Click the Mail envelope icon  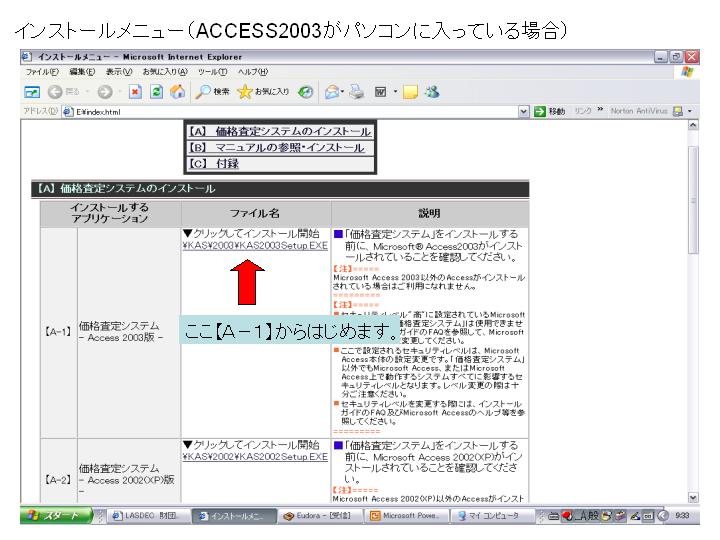click(x=332, y=92)
